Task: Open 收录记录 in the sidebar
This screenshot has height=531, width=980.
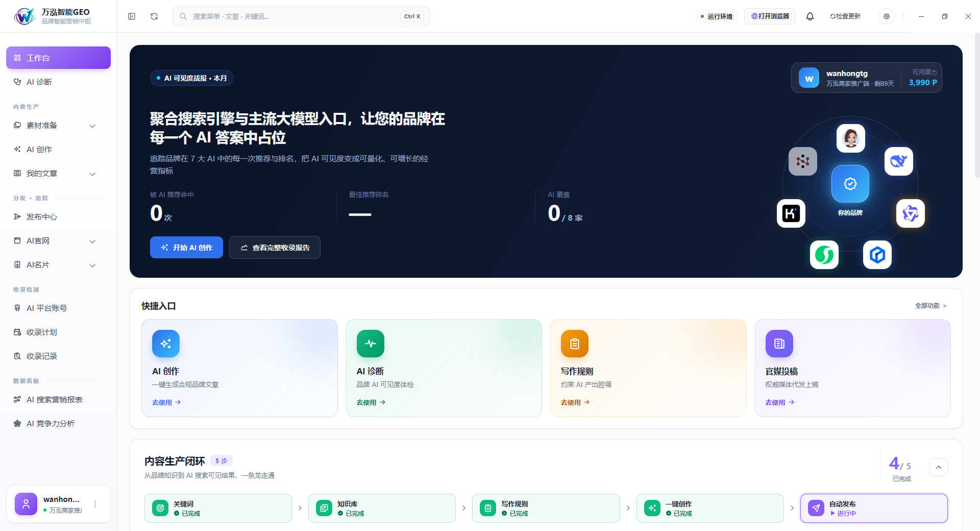Action: point(58,356)
